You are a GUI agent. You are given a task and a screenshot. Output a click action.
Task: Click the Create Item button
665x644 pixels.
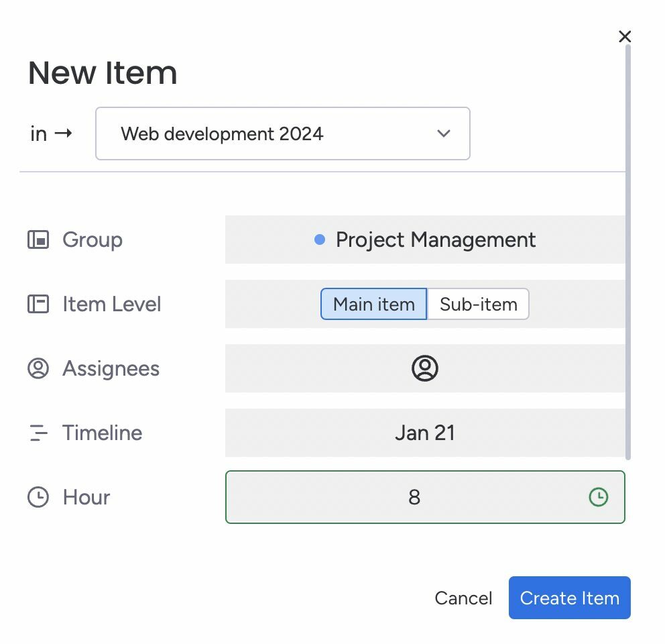[x=570, y=598]
